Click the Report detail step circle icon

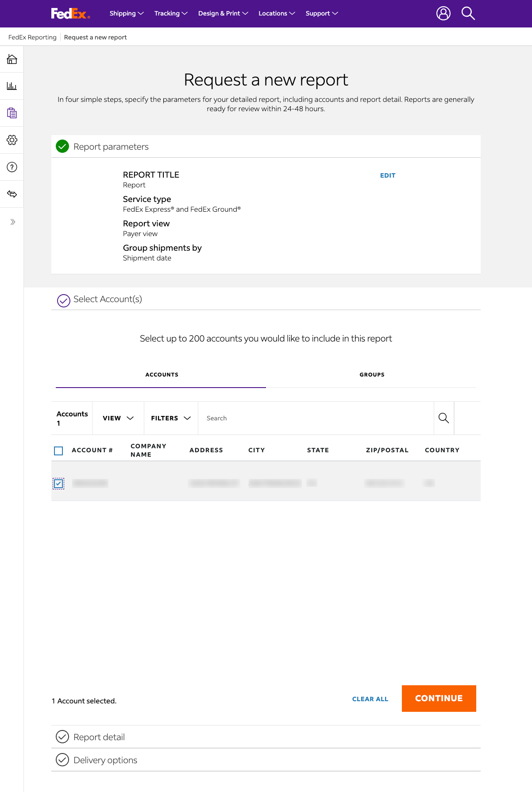(62, 737)
